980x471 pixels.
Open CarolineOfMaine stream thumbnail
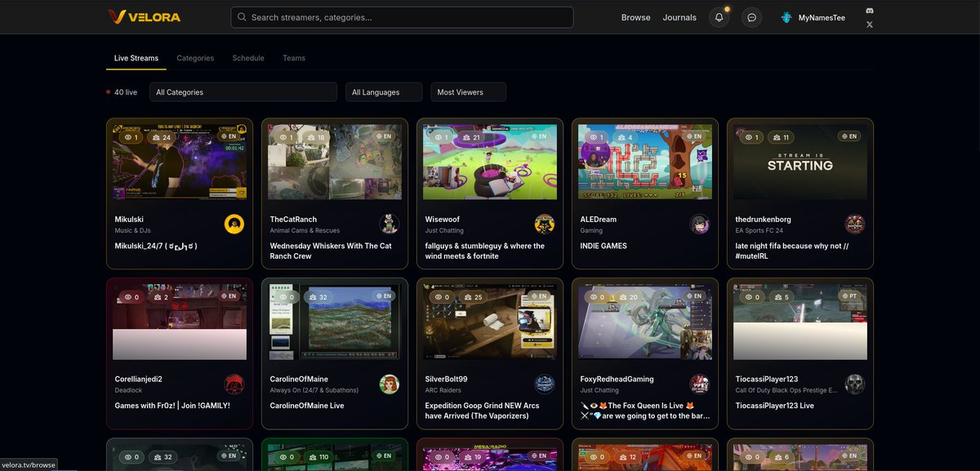(x=335, y=322)
